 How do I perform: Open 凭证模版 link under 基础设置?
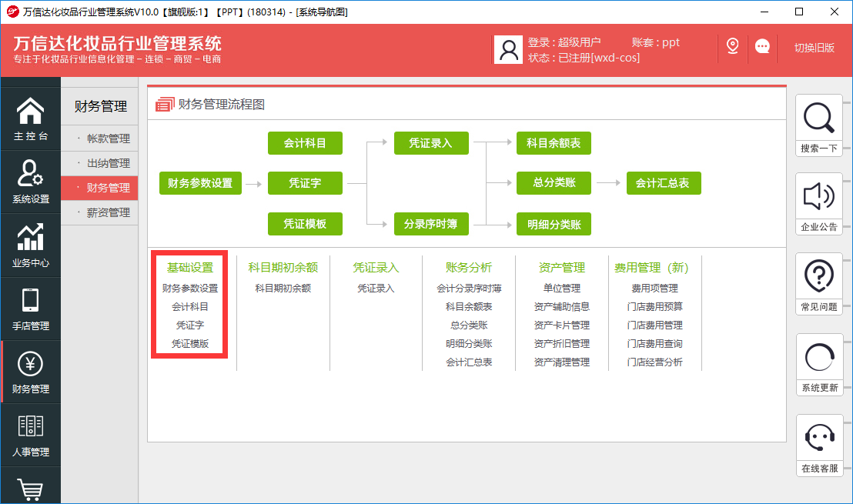(190, 344)
